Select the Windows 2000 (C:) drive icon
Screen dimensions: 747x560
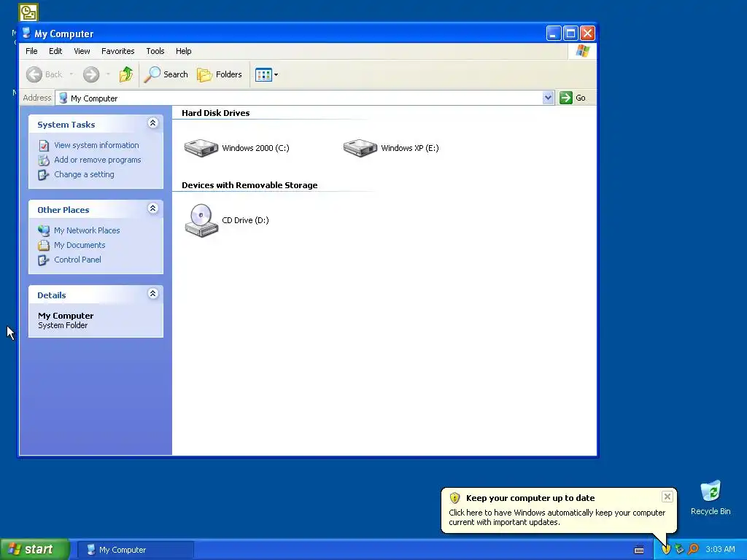pyautogui.click(x=201, y=147)
